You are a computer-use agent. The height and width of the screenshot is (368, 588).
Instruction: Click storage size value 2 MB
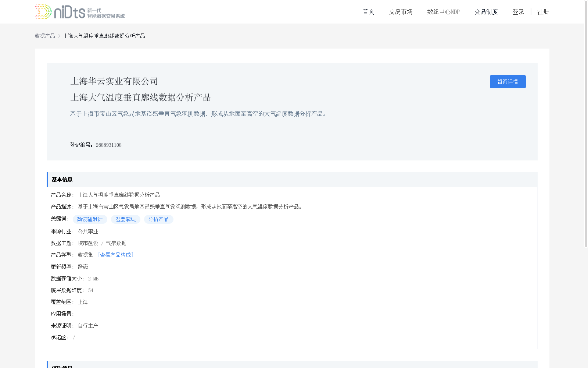[93, 279]
